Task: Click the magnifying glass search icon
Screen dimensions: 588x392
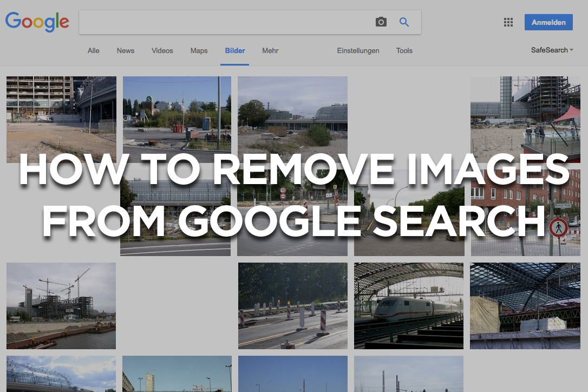Action: point(404,22)
